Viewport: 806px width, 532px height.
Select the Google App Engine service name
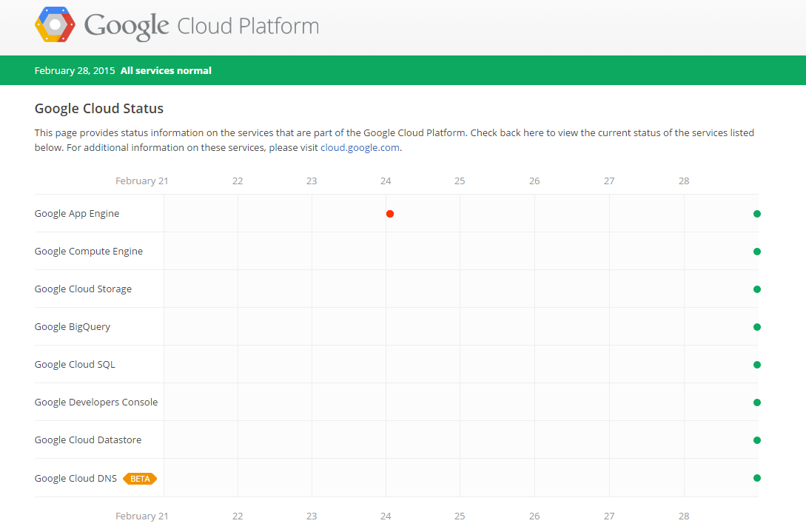(76, 213)
